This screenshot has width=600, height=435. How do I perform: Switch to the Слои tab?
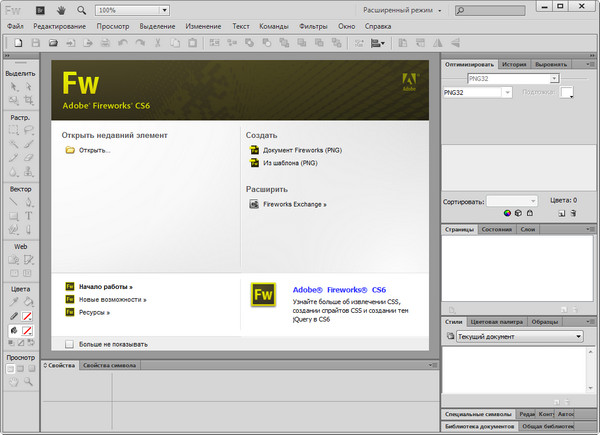pyautogui.click(x=528, y=230)
